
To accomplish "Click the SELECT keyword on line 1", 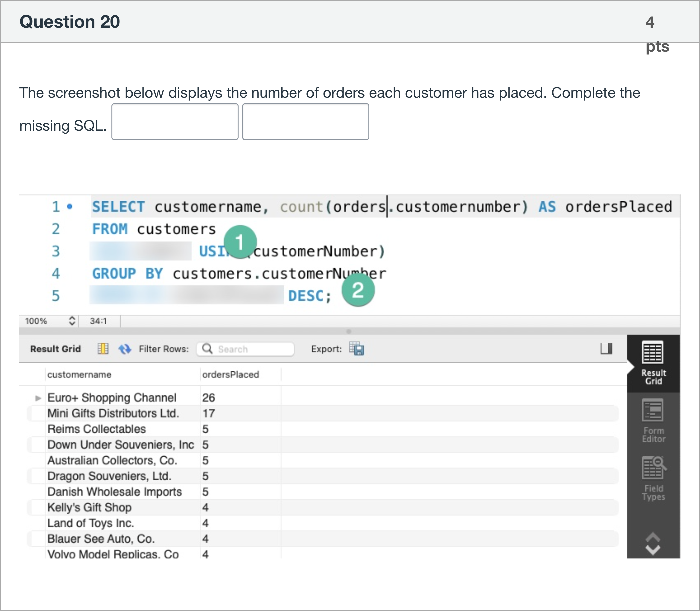I will [x=118, y=207].
